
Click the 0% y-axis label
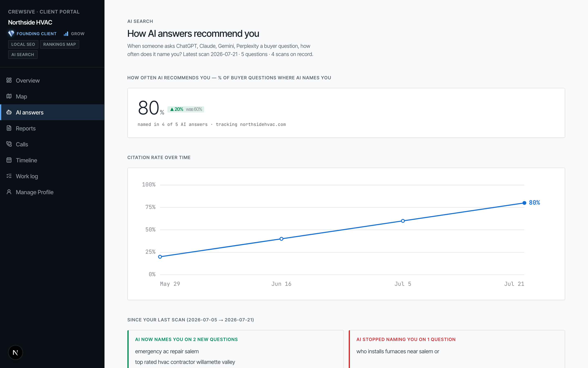(152, 274)
